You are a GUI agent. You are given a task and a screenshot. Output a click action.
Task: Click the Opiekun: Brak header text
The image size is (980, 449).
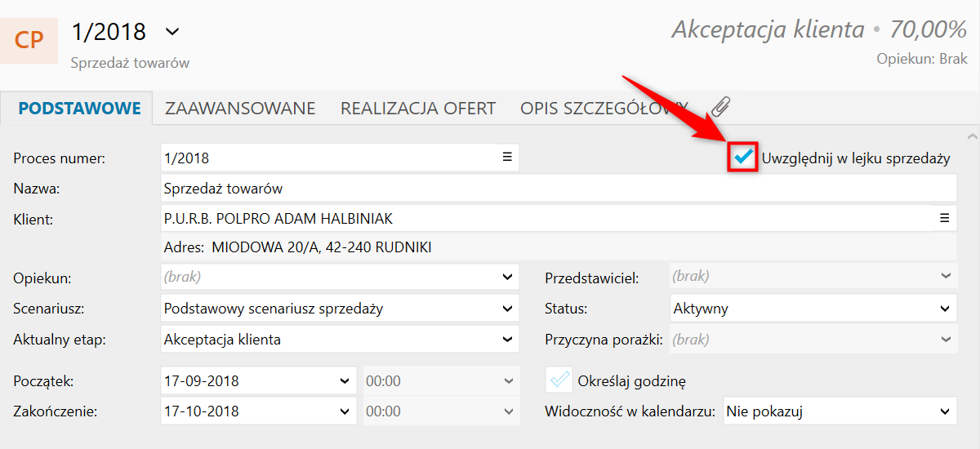[922, 59]
